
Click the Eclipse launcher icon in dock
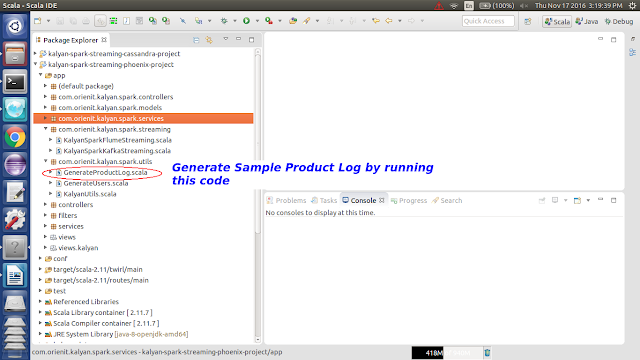coord(15,165)
